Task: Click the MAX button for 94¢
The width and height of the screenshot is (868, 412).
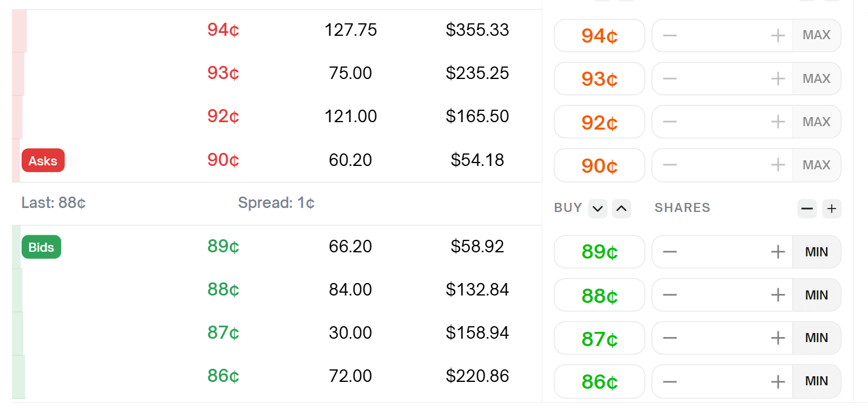Action: (816, 35)
